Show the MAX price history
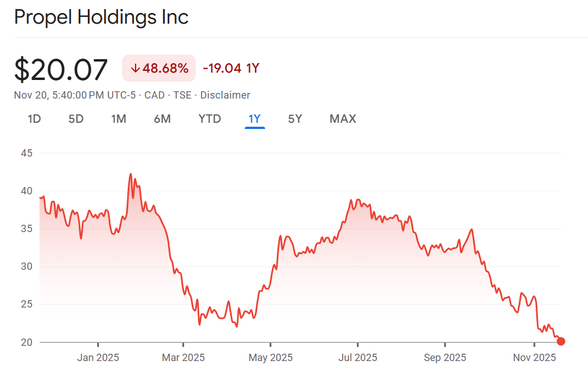Screen dimensions: 588x374 tap(343, 119)
